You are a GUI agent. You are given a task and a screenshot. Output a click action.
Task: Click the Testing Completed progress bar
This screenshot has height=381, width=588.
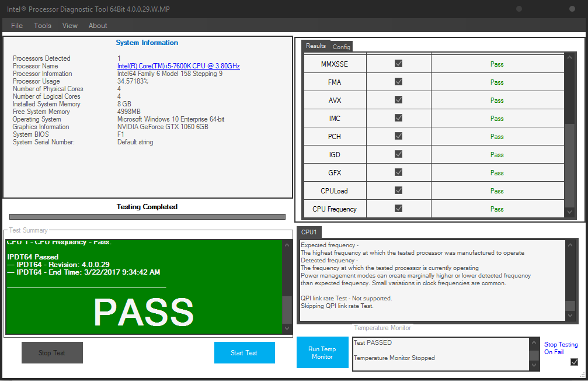coord(147,217)
